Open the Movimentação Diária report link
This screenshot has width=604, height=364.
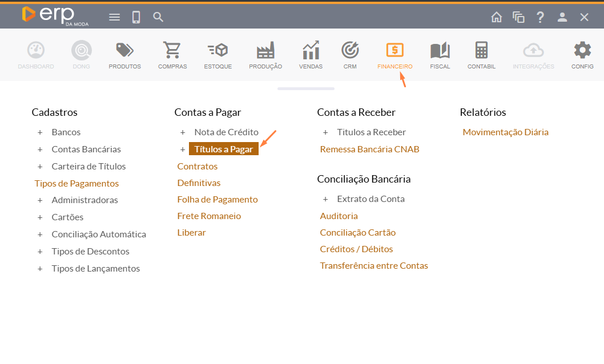(x=505, y=132)
